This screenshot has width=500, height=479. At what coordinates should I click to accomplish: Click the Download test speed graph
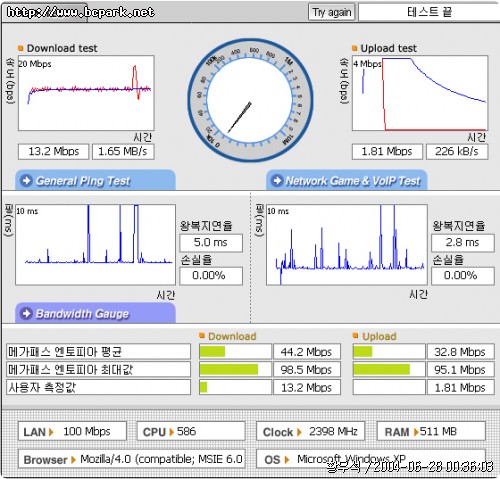click(x=86, y=93)
